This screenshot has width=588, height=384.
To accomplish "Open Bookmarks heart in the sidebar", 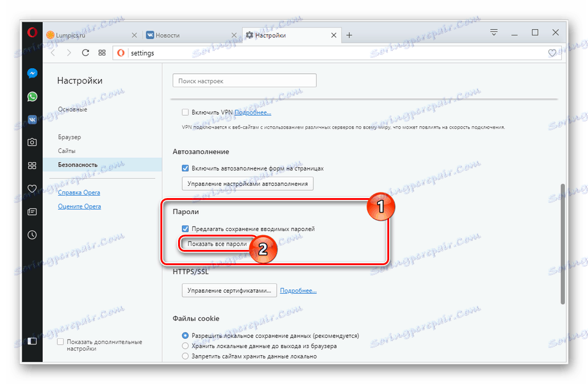I will point(32,188).
